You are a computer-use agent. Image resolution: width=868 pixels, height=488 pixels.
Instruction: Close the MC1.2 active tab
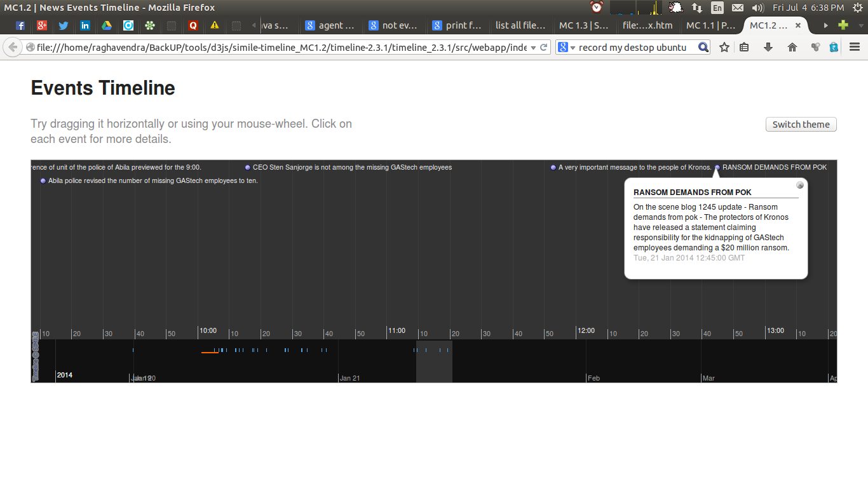(799, 25)
